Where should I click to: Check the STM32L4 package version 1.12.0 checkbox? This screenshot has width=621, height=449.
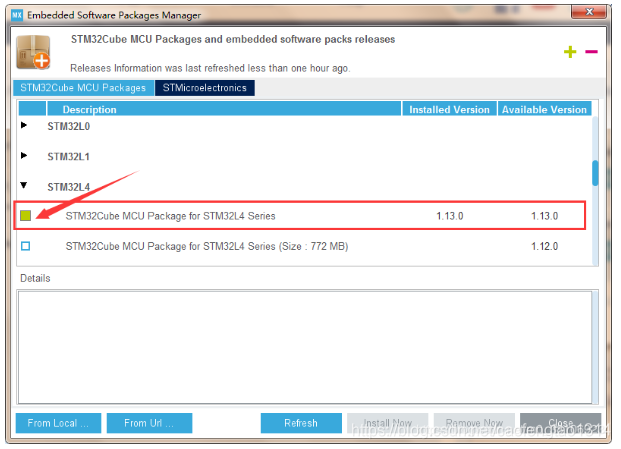pos(26,246)
